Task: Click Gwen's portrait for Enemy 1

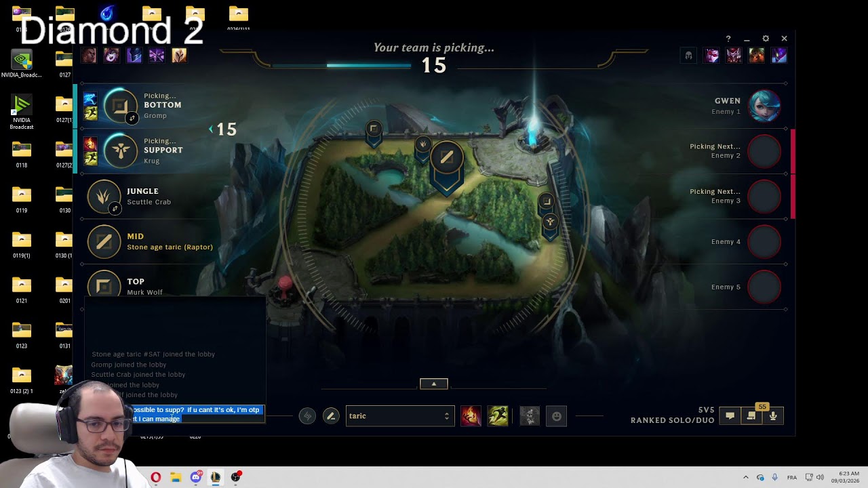Action: point(764,106)
